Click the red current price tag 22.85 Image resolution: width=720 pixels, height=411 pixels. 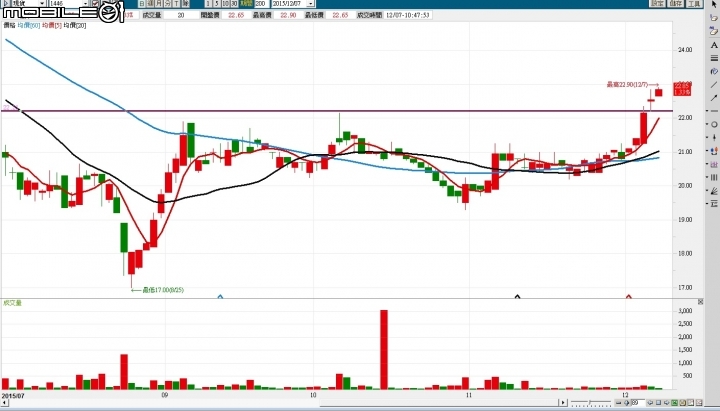682,89
